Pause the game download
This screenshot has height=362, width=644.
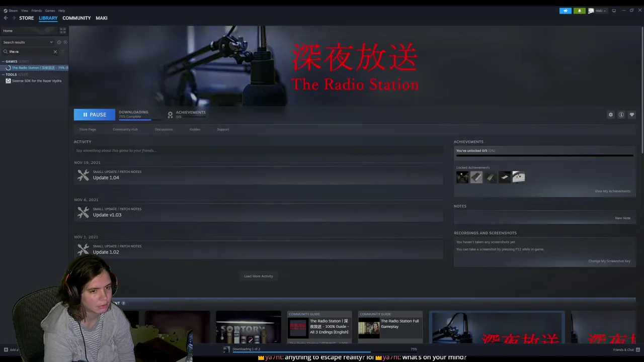click(x=95, y=115)
